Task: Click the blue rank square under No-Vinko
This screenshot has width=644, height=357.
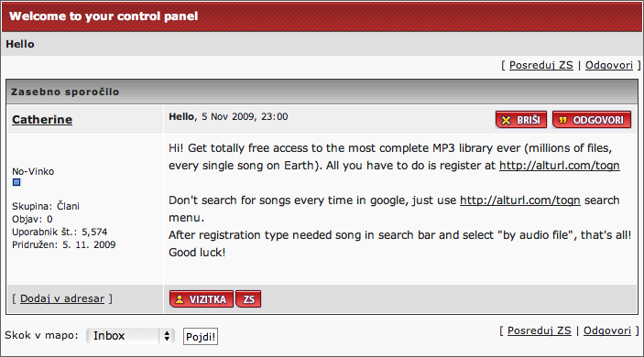Action: [16, 182]
